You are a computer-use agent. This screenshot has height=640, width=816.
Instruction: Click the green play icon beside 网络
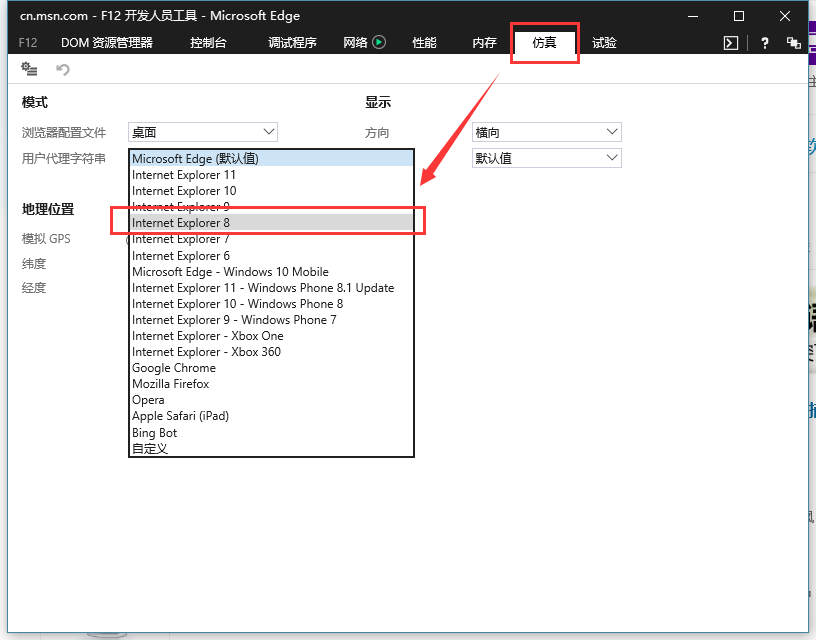379,42
